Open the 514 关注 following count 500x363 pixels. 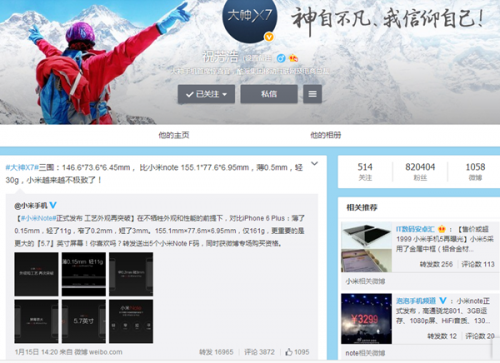365,171
